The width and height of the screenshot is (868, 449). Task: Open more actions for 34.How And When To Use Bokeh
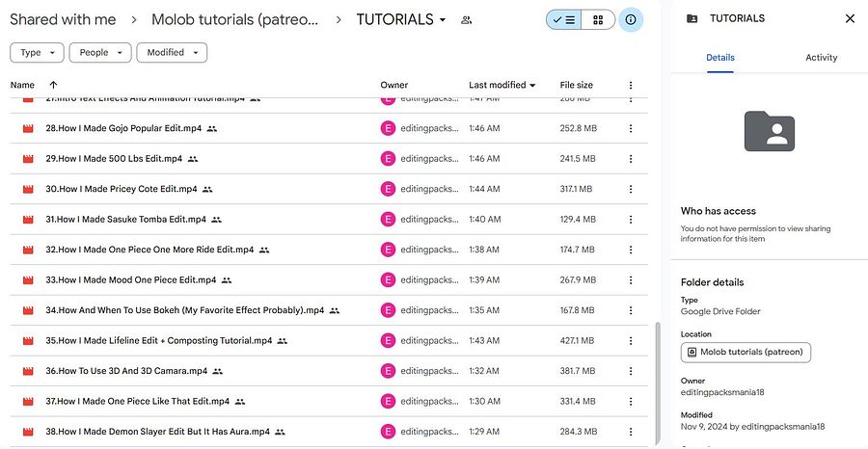tap(631, 310)
